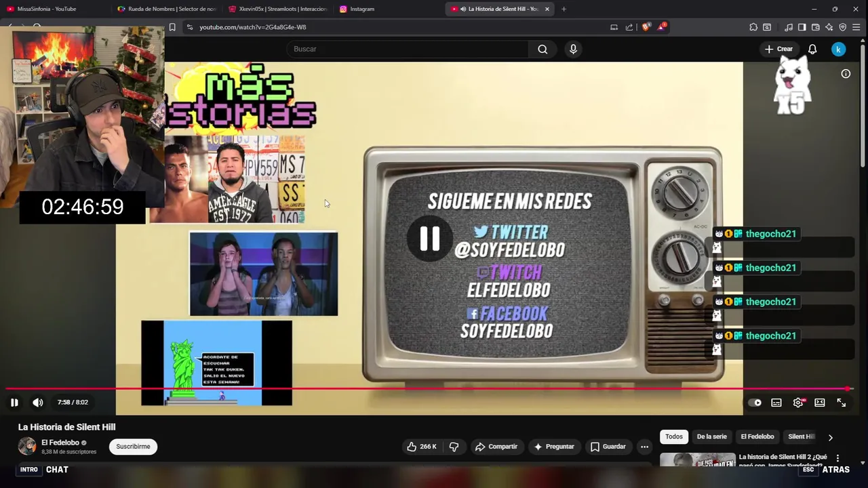Open El Fedelobo channel avatar

[x=27, y=446]
